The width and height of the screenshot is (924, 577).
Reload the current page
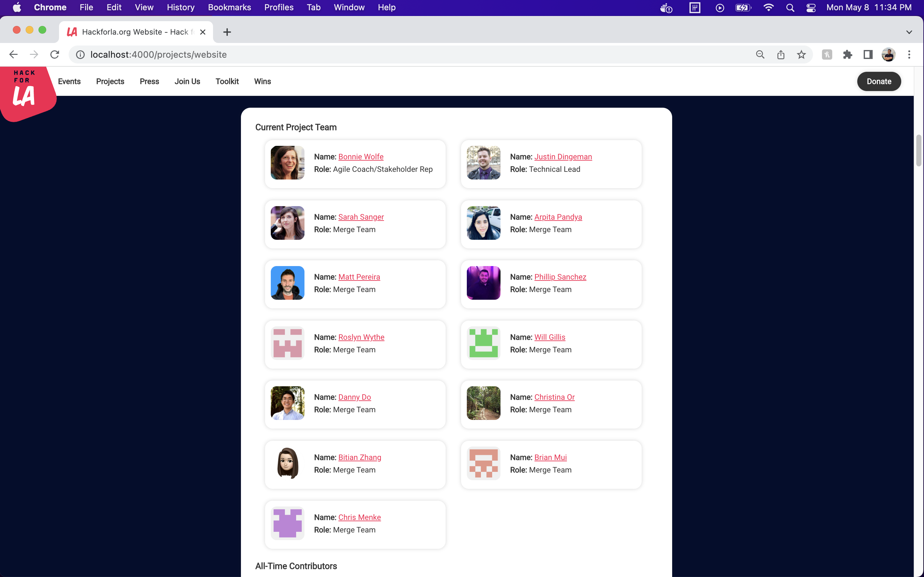click(x=55, y=54)
